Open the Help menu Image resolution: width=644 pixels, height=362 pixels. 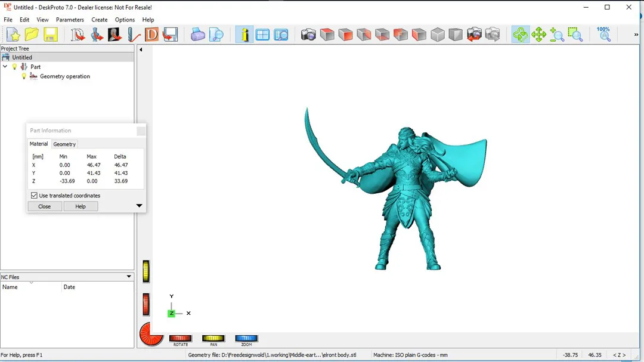tap(148, 20)
